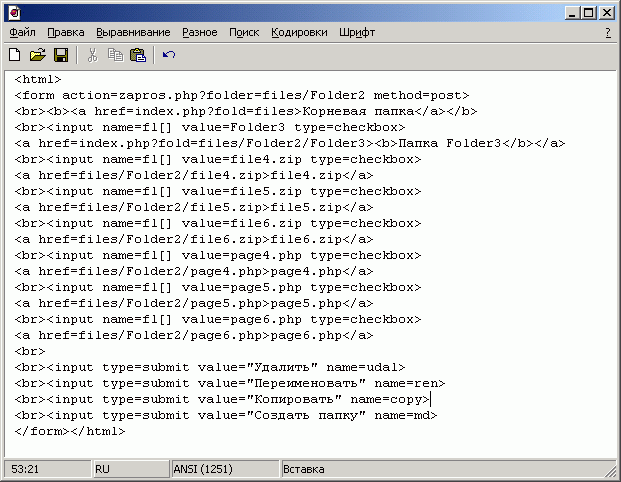Viewport: 621px width, 482px height.
Task: Click the value=file4.zip checkbox input line
Action: coord(218,160)
